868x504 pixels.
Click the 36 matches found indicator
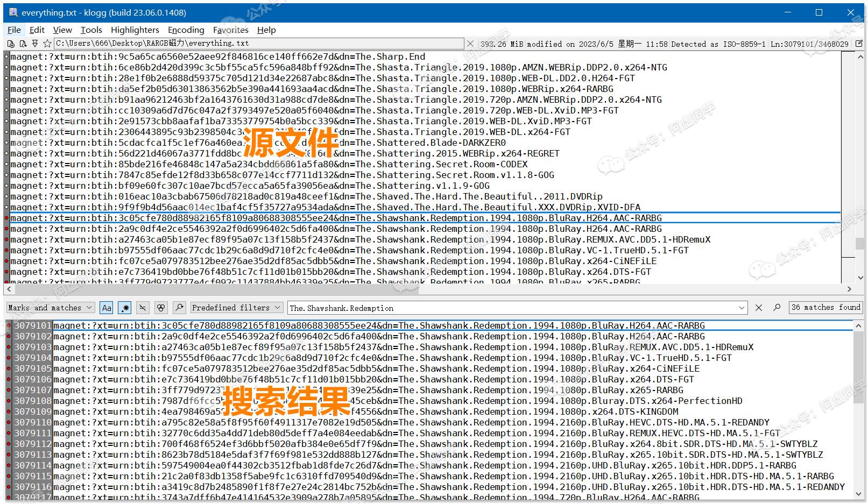825,308
